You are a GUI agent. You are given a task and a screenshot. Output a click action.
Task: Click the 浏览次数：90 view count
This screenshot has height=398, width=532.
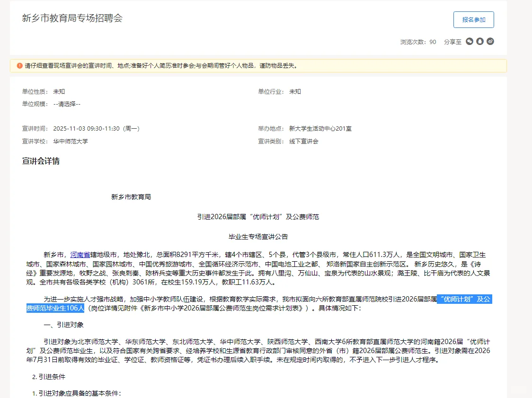click(x=418, y=42)
